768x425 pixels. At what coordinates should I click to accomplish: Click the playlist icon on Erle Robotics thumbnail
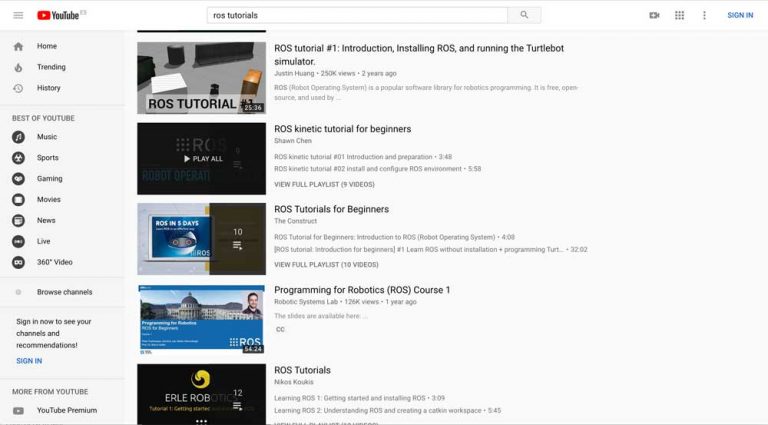(x=238, y=406)
